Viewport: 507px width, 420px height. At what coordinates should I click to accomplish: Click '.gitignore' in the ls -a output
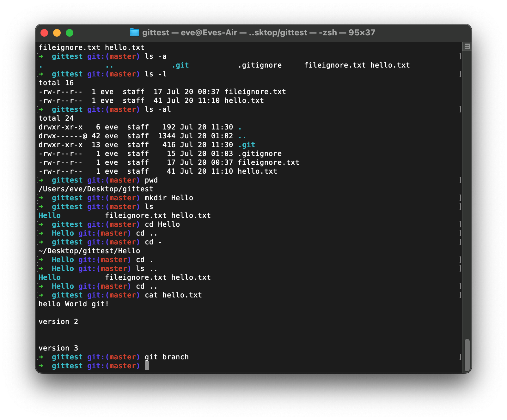tap(260, 65)
